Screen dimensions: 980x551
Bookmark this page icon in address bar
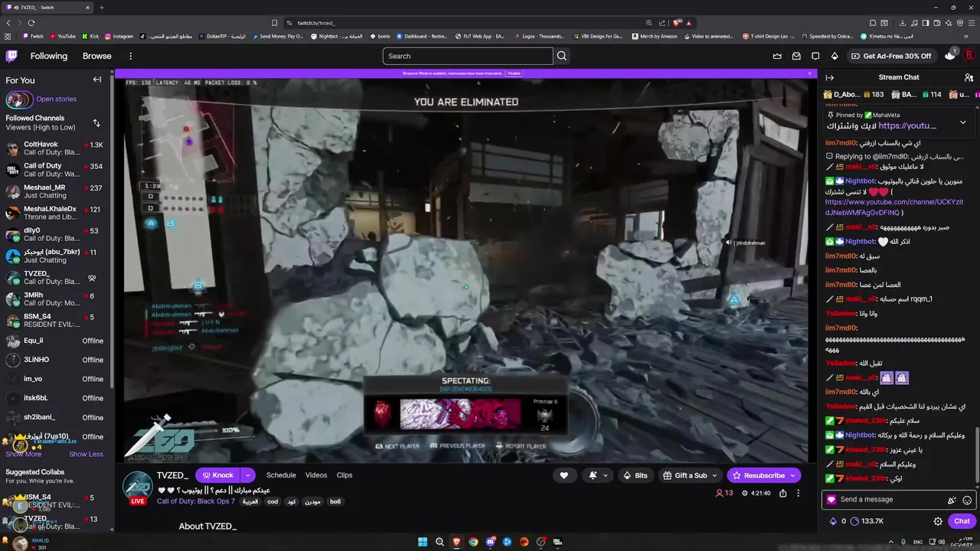tap(274, 23)
